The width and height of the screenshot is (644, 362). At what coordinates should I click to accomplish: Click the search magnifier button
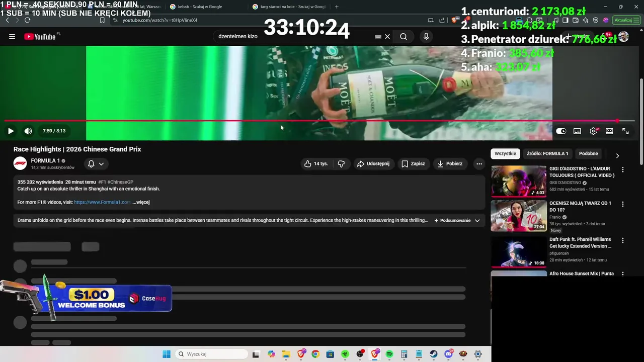point(404,37)
